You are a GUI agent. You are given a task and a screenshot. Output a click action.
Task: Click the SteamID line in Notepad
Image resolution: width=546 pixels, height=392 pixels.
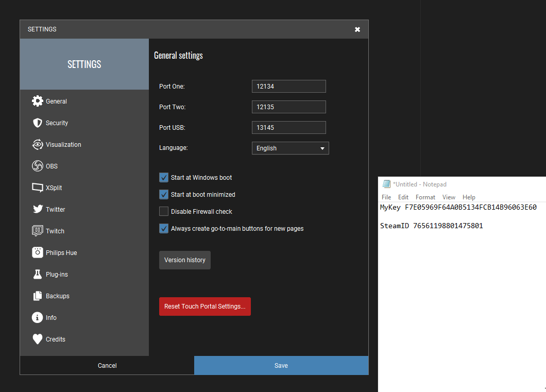(x=432, y=226)
